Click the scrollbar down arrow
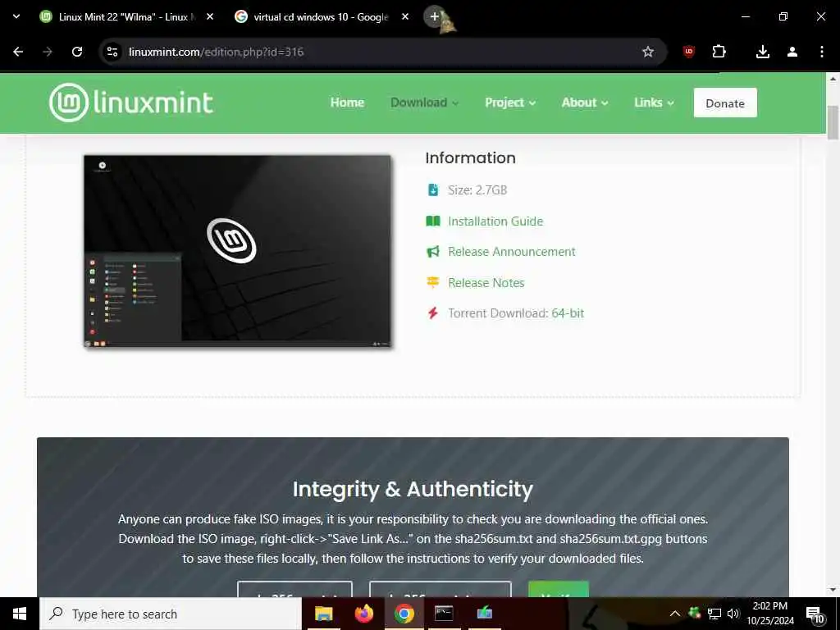The width and height of the screenshot is (840, 630). (833, 590)
